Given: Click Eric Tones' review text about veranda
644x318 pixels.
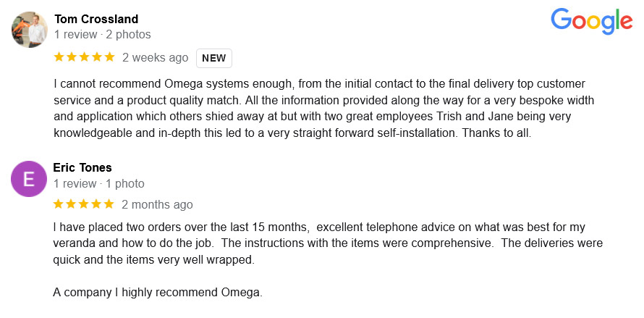Looking at the screenshot, I should tap(328, 243).
